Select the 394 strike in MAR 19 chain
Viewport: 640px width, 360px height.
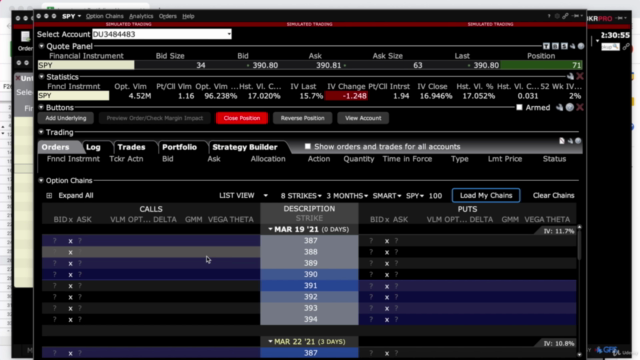point(310,319)
